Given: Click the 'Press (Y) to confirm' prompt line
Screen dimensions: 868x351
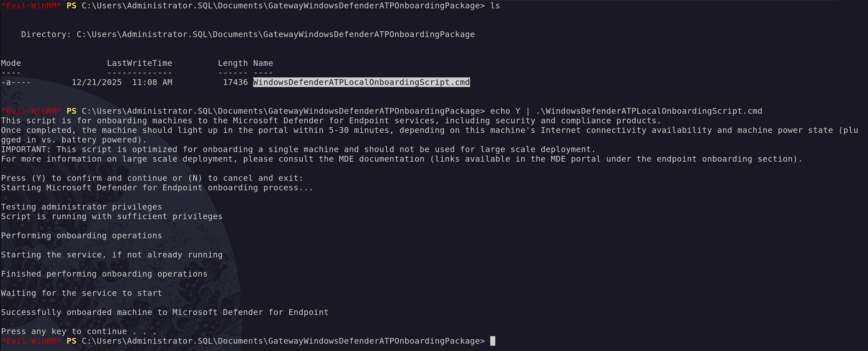Looking at the screenshot, I should coord(152,178).
